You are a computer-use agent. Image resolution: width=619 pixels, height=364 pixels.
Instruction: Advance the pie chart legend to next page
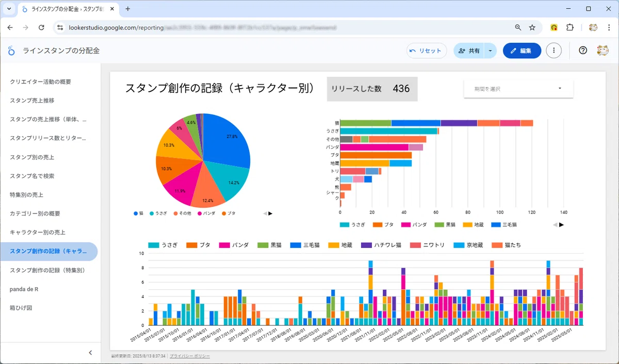point(270,213)
